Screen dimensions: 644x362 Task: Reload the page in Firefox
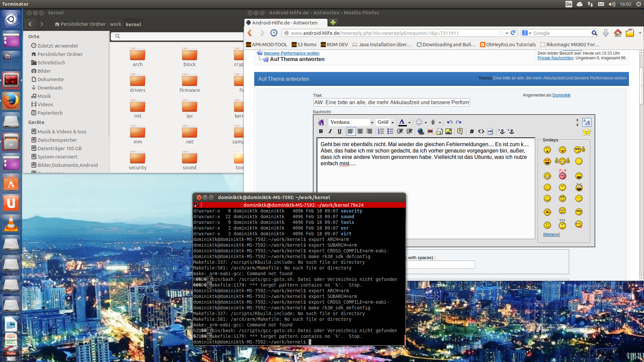[x=513, y=33]
